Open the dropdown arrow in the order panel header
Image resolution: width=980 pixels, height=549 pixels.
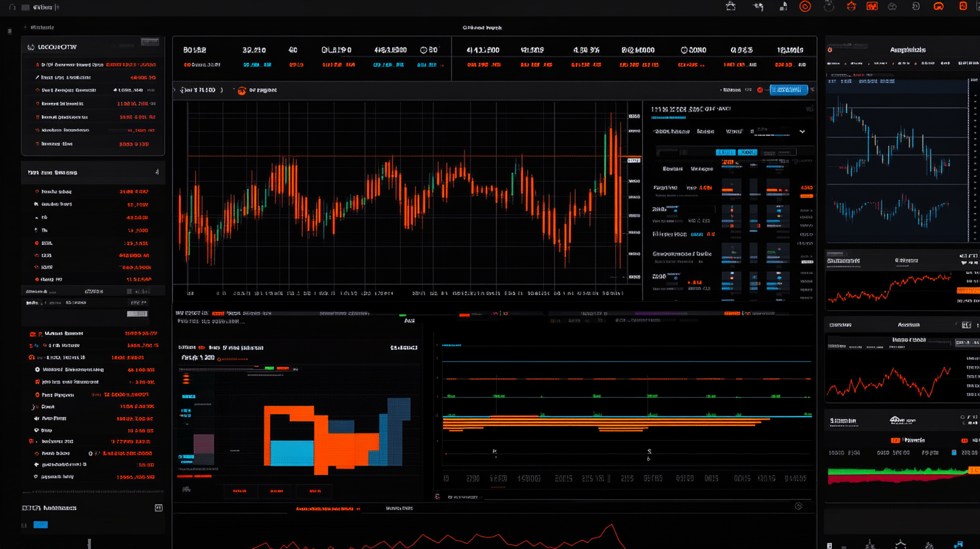[802, 132]
